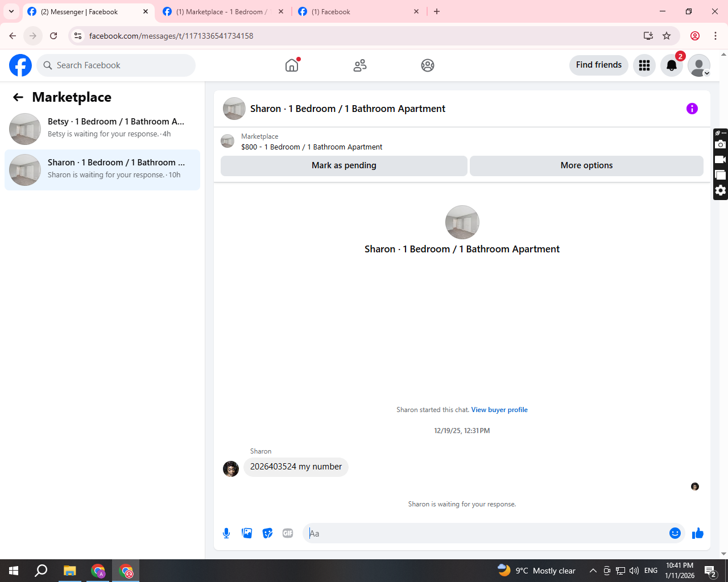Switch to the Marketplace 1 Bedroom tab

click(222, 11)
